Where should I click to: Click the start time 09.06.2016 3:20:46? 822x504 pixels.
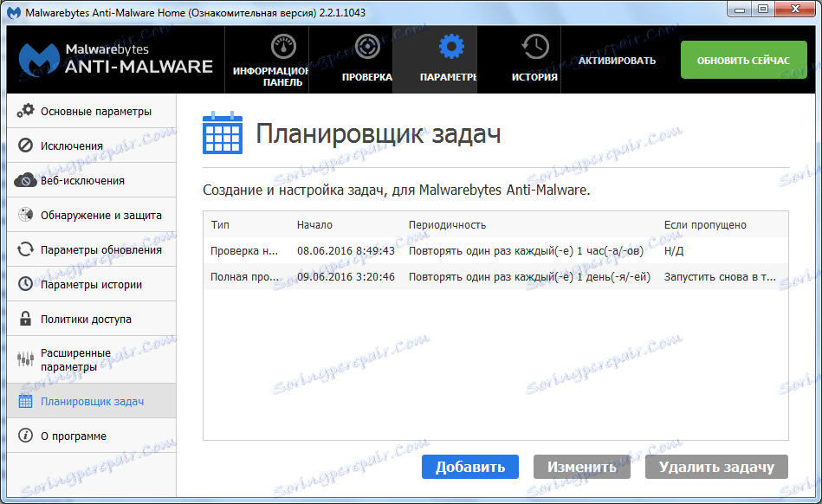346,276
